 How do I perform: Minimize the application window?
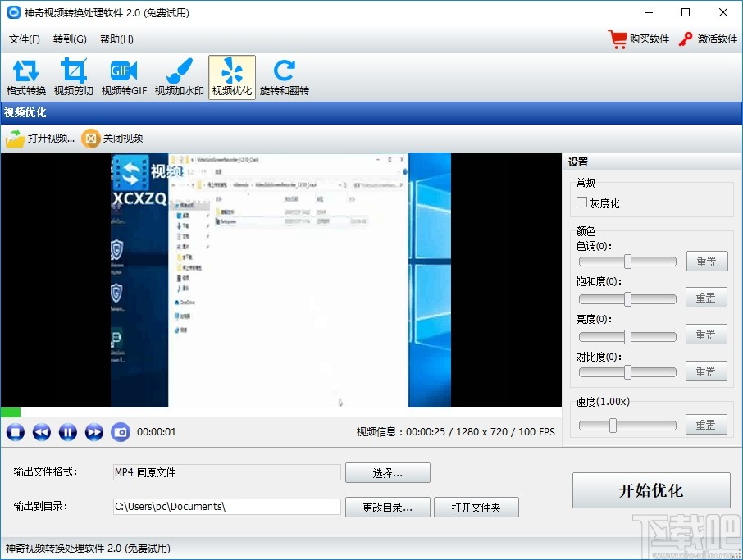(x=649, y=13)
